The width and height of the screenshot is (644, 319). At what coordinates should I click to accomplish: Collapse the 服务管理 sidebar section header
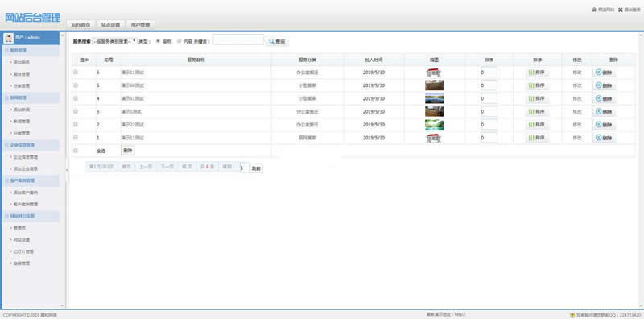click(31, 51)
